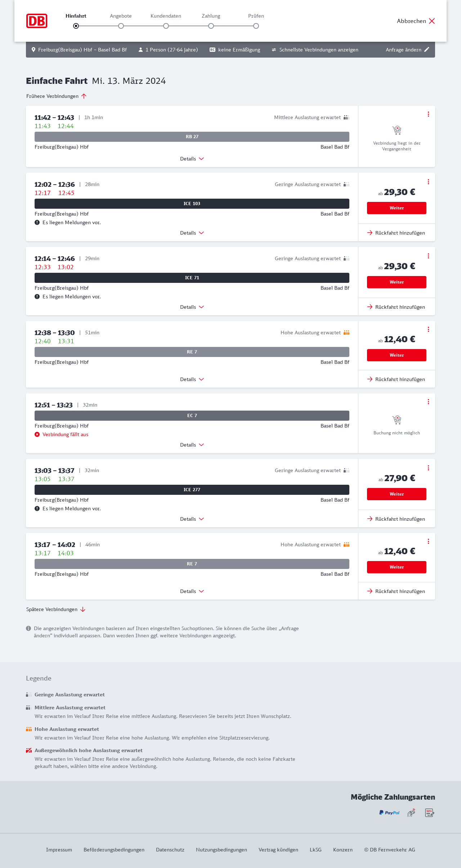Click the Abbrechen close icon

(432, 21)
